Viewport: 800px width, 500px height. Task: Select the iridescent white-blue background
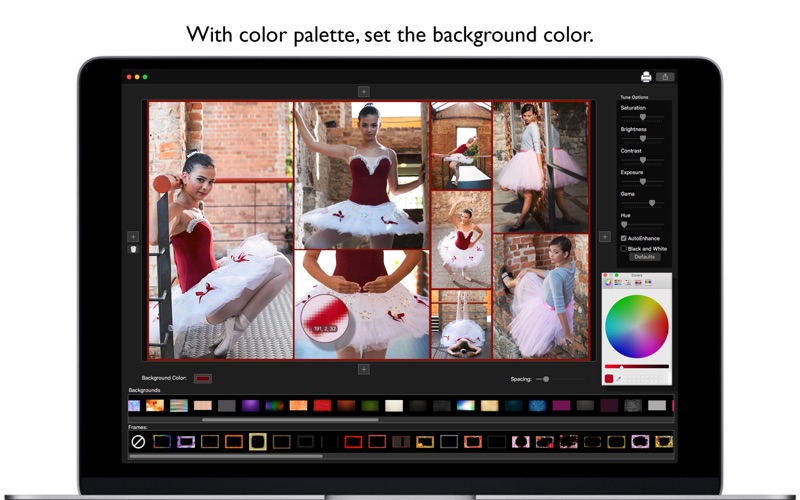[465, 406]
